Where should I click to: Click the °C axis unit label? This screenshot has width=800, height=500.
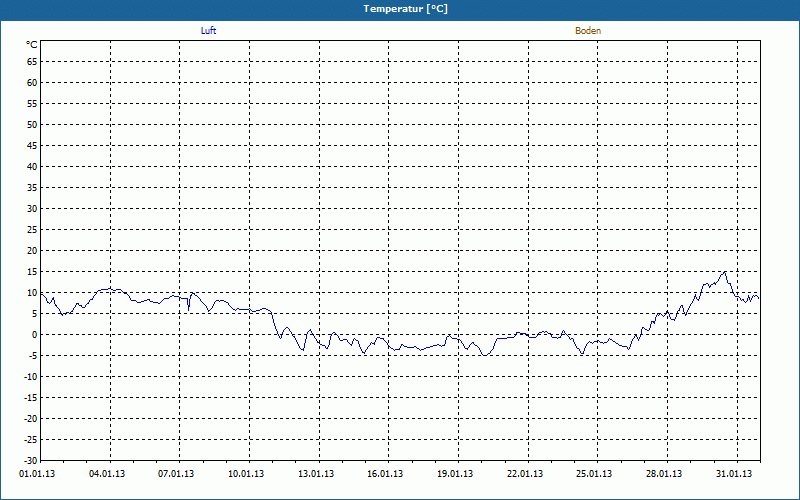click(x=32, y=45)
